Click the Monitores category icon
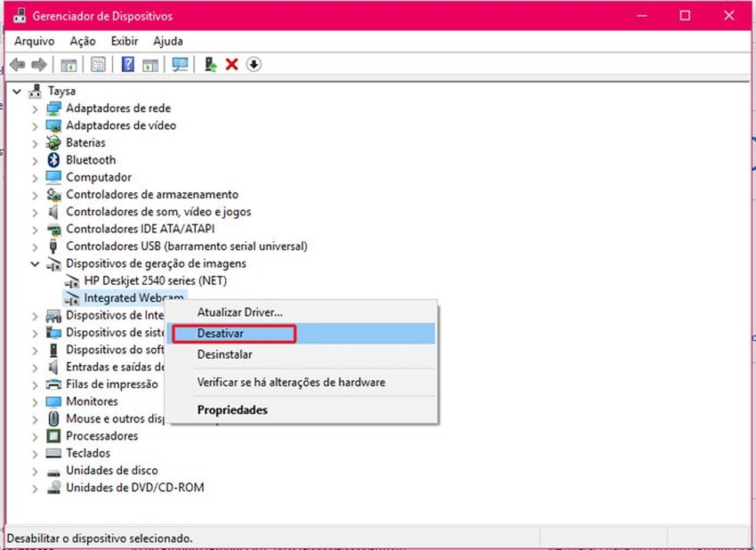756x550 pixels. [54, 402]
